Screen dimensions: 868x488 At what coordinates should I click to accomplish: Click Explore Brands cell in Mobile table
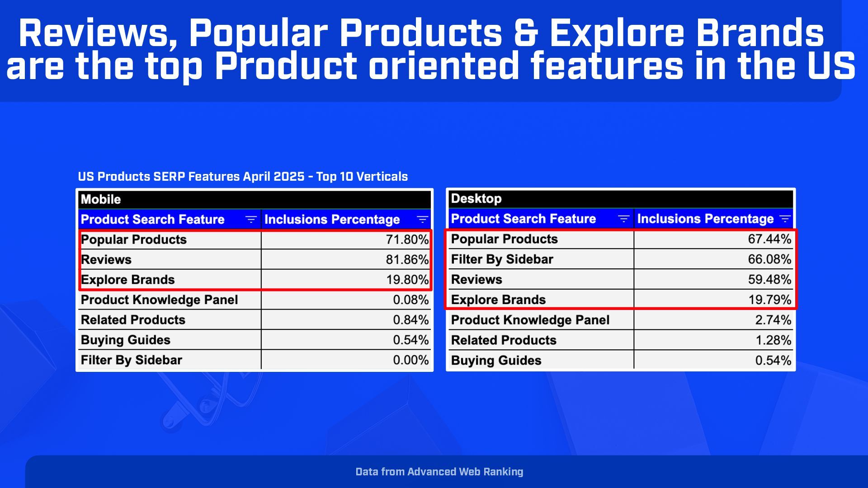[x=128, y=280]
